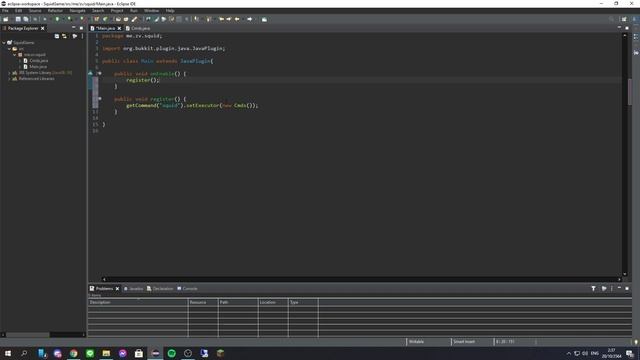
Task: Open the Java perspective icon
Action: coord(635,19)
